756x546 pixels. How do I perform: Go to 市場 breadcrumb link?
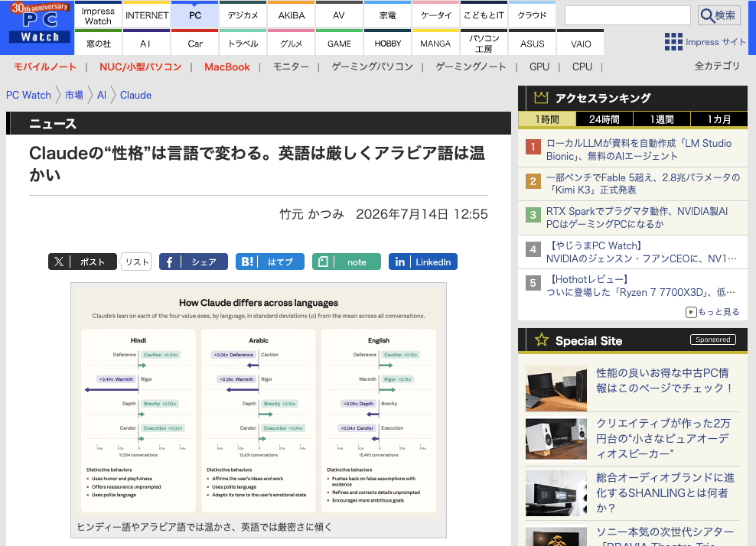[x=73, y=95]
